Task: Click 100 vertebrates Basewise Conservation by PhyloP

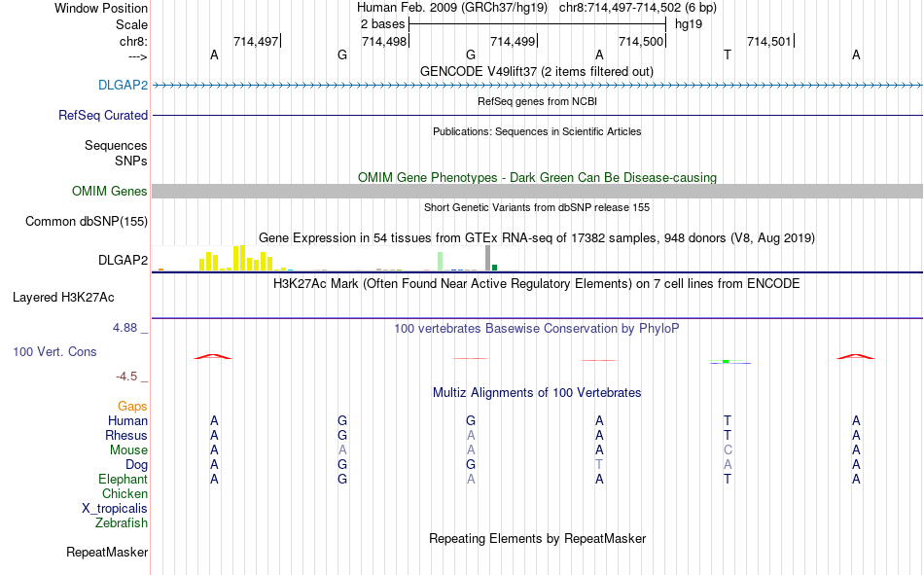Action: [536, 329]
